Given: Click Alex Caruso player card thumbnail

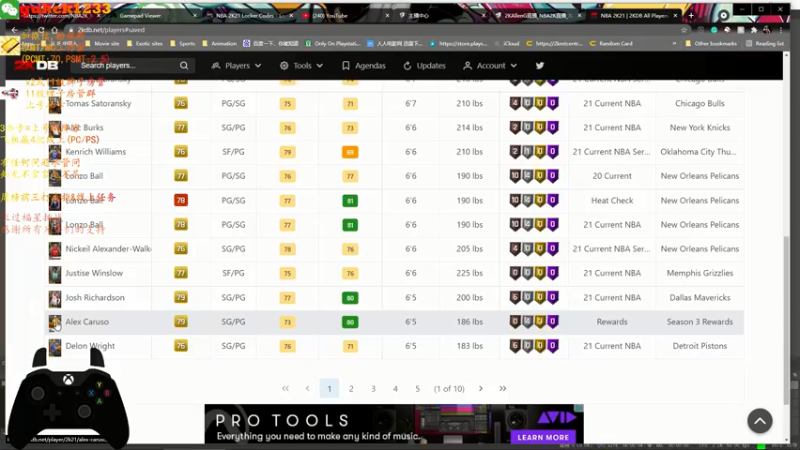Looking at the screenshot, I should (55, 322).
